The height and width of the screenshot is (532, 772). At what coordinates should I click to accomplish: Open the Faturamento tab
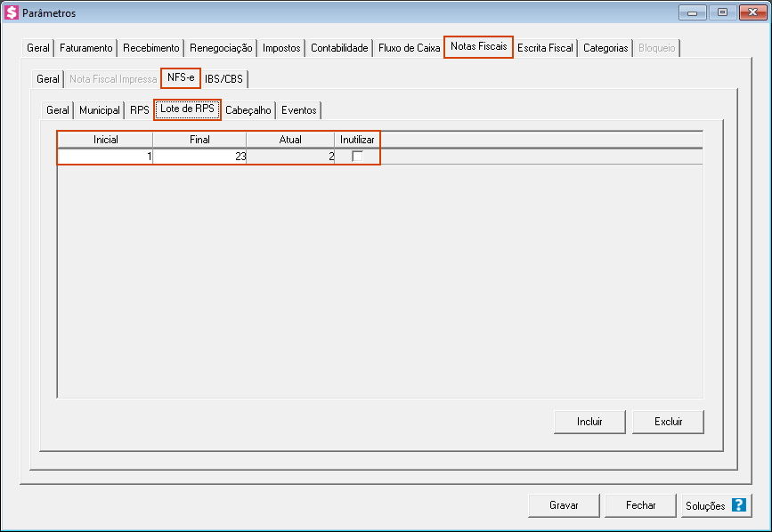[x=85, y=48]
